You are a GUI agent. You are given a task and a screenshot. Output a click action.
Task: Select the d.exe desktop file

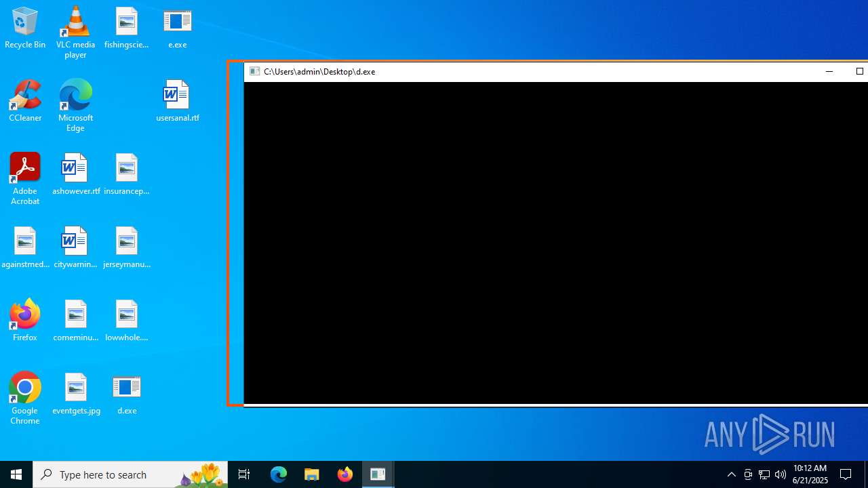(127, 394)
